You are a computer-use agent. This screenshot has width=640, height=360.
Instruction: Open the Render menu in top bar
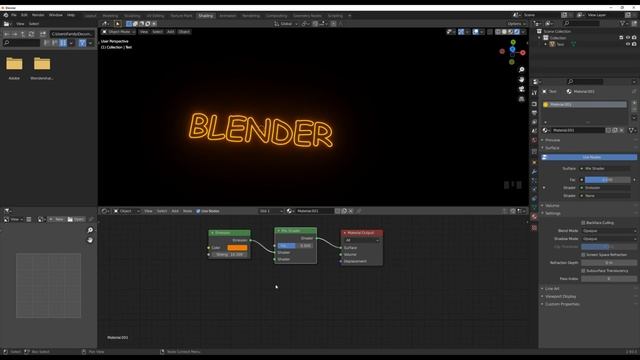(38, 15)
